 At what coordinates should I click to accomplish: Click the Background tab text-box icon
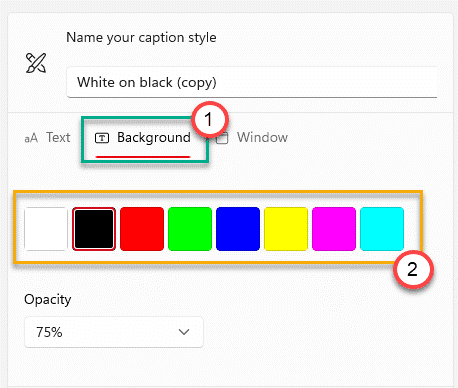pos(102,138)
